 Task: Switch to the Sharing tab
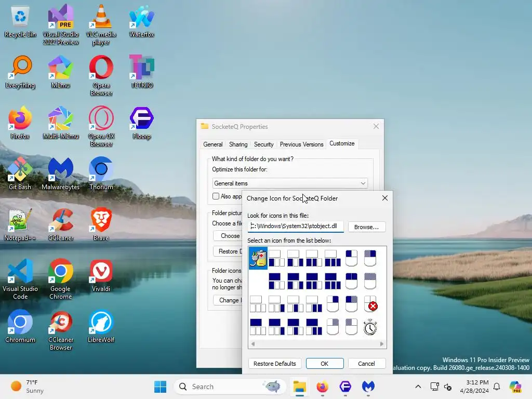pyautogui.click(x=238, y=144)
